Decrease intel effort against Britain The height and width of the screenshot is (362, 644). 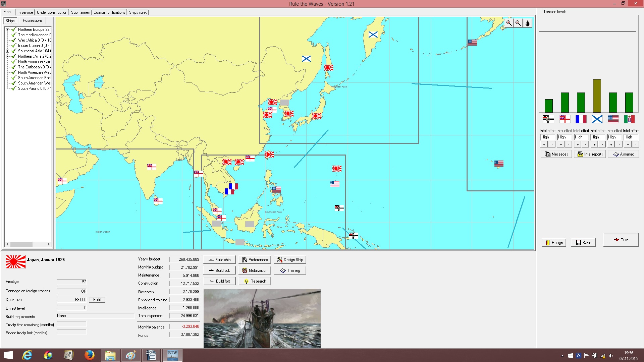(569, 144)
